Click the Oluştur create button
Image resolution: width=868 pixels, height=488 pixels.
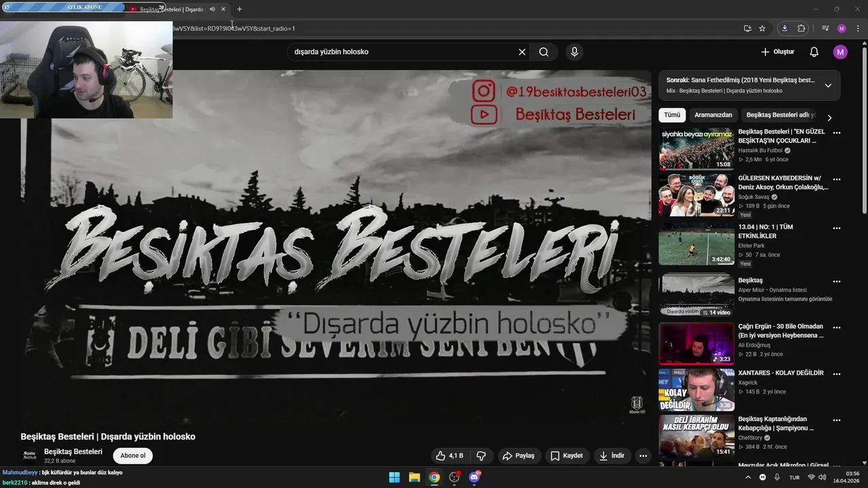click(x=777, y=52)
